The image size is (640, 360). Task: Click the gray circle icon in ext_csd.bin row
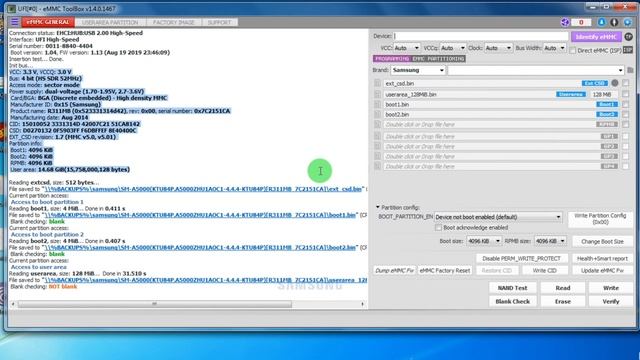click(x=615, y=83)
